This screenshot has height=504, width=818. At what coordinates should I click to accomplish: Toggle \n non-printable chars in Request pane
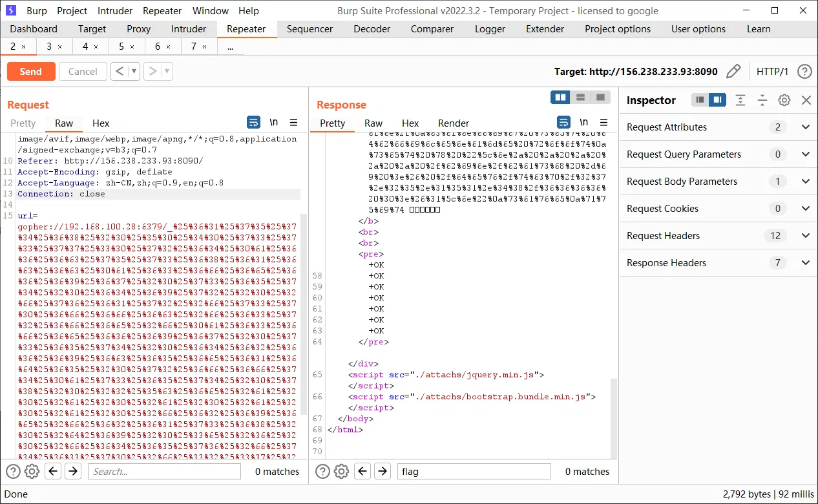pyautogui.click(x=274, y=122)
